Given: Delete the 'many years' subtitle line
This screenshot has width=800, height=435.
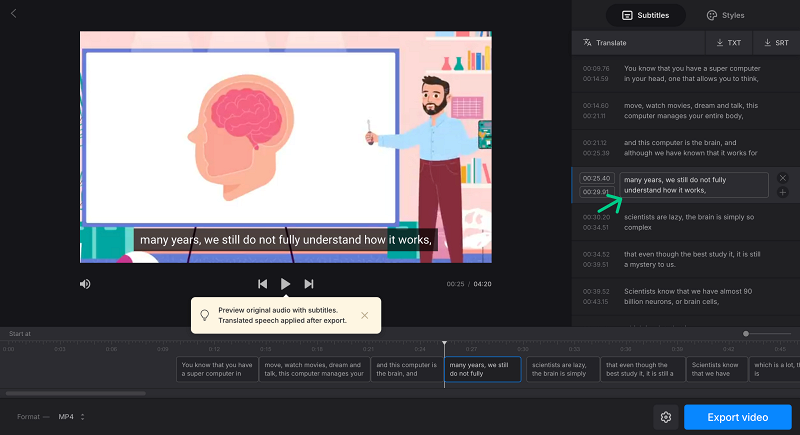Looking at the screenshot, I should [x=782, y=178].
